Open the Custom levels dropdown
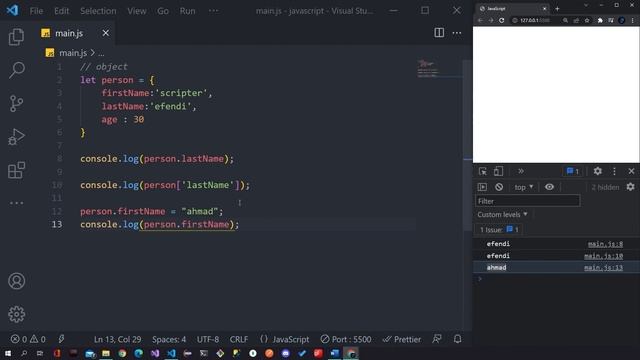640x360 pixels. click(x=502, y=214)
